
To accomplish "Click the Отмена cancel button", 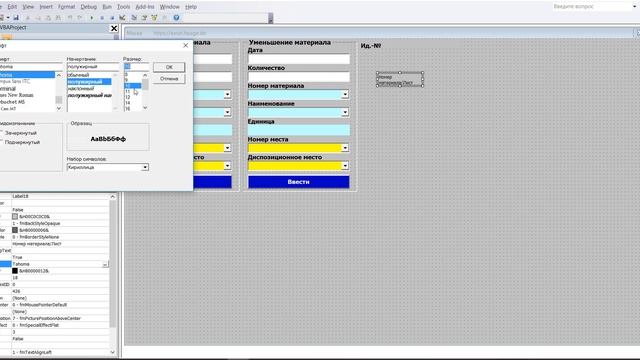I will (x=169, y=78).
